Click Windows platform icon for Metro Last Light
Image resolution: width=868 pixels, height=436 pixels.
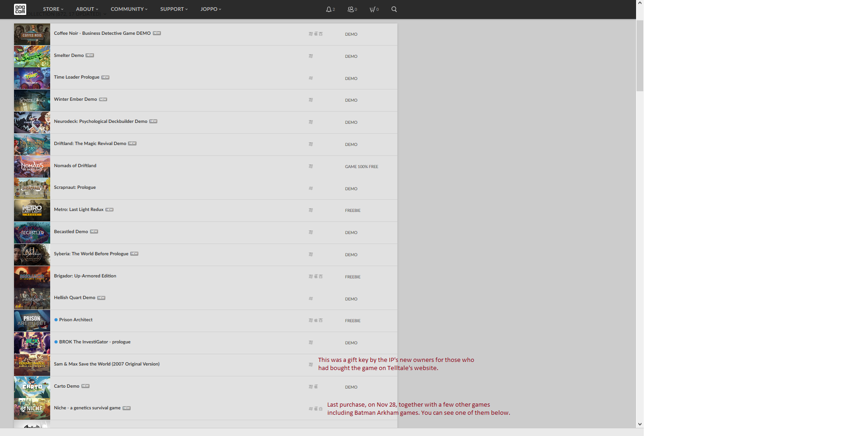[311, 210]
